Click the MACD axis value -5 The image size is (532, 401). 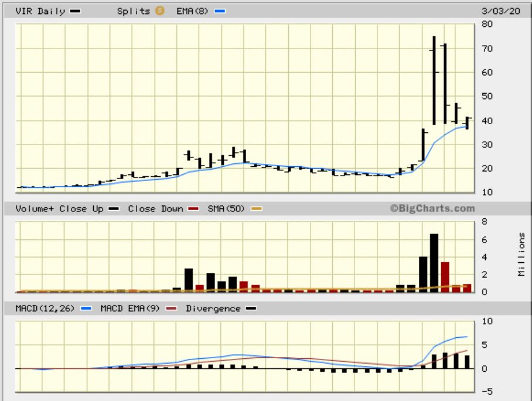pyautogui.click(x=487, y=392)
